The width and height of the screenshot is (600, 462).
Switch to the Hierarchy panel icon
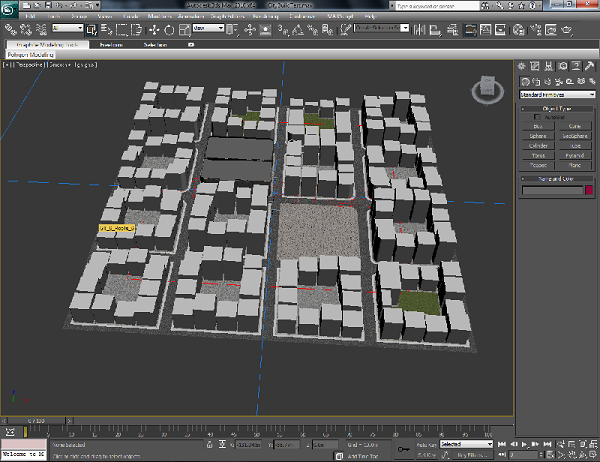click(x=549, y=65)
